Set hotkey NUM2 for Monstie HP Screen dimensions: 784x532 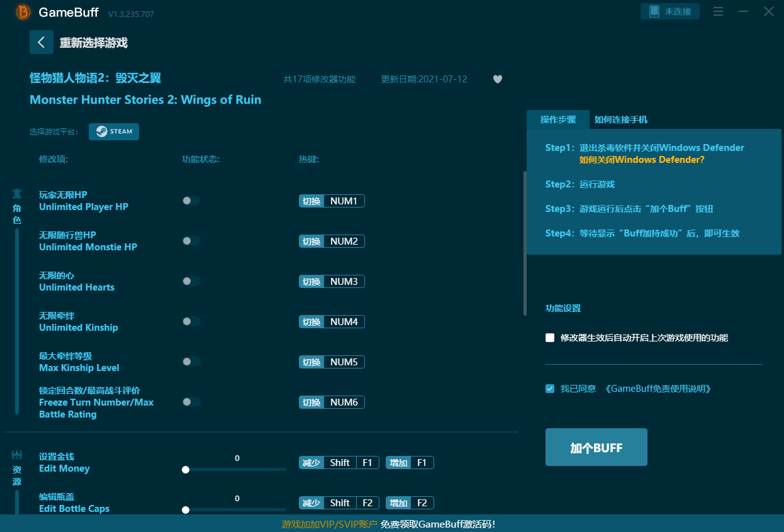pyautogui.click(x=332, y=241)
